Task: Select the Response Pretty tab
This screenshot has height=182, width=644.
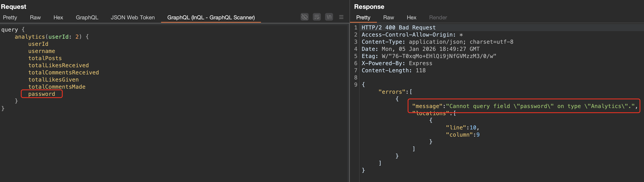Action: tap(363, 17)
